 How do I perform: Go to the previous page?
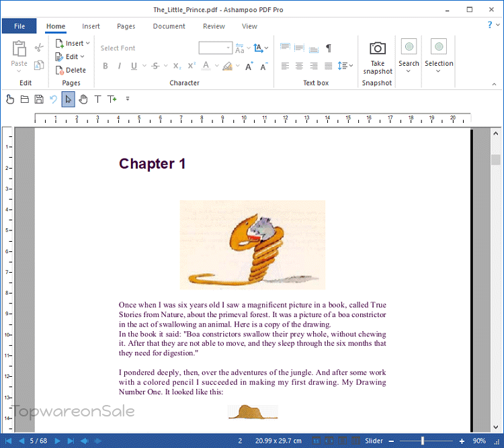[22, 441]
